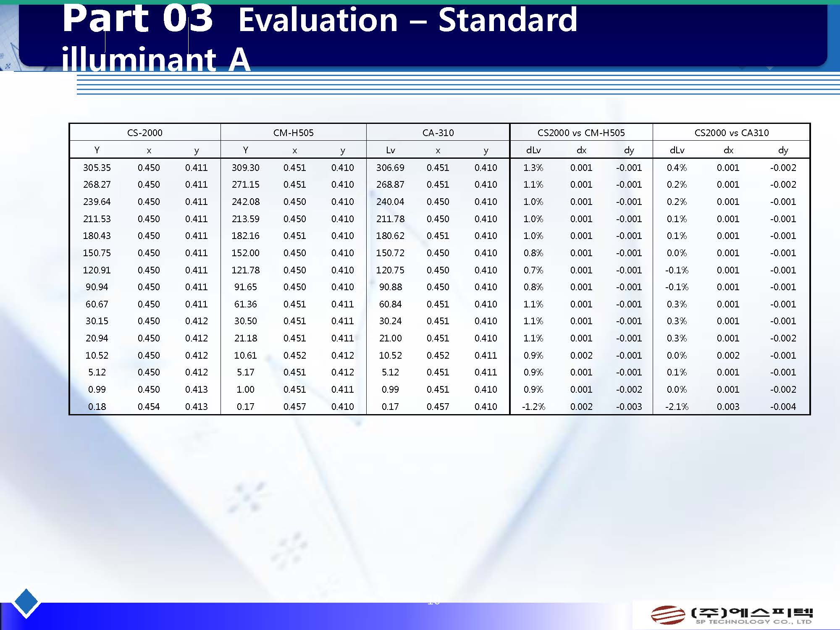Click the CS-2000 x value 0.454
The height and width of the screenshot is (630, 840).
[x=149, y=407]
